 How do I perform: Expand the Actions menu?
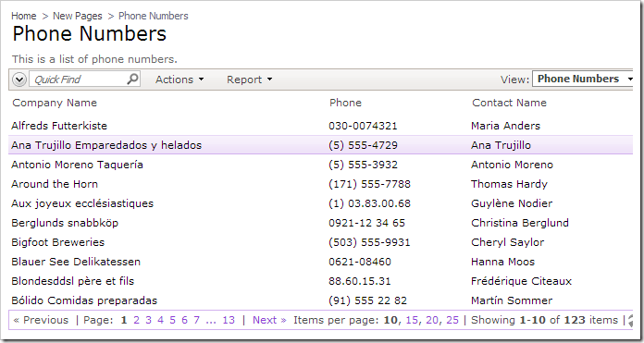(x=180, y=80)
